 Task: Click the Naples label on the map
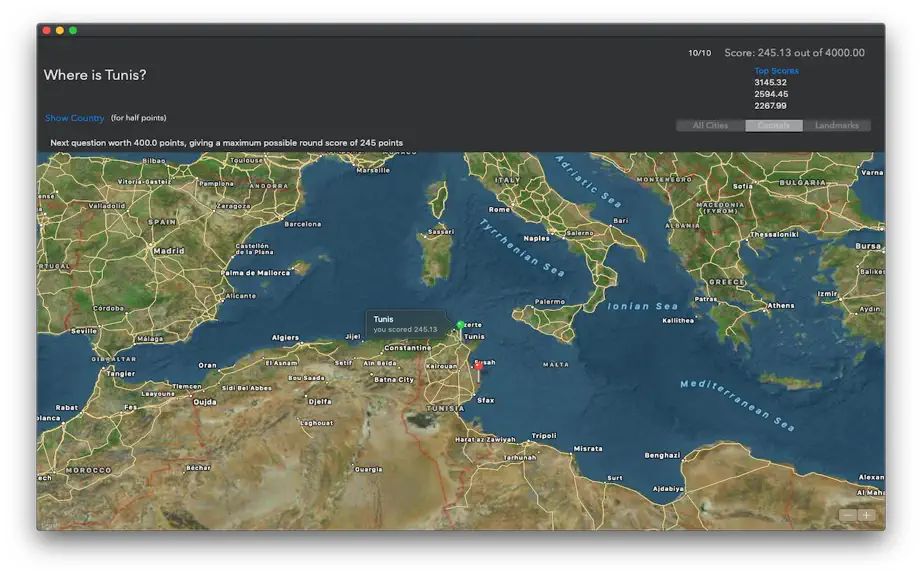tap(536, 239)
